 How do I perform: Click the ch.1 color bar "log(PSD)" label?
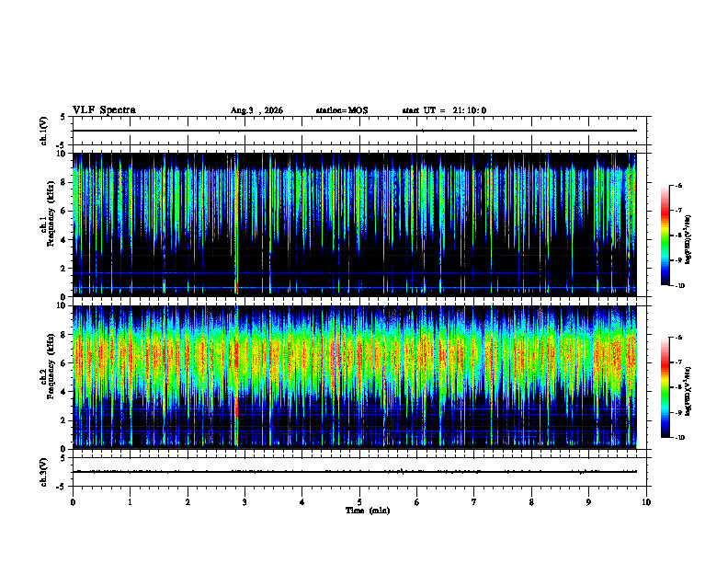pyautogui.click(x=688, y=239)
